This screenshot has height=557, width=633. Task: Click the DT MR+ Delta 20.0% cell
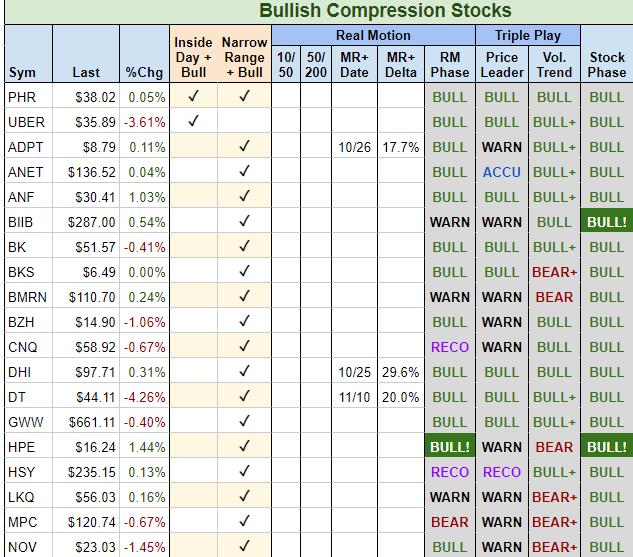click(x=400, y=397)
